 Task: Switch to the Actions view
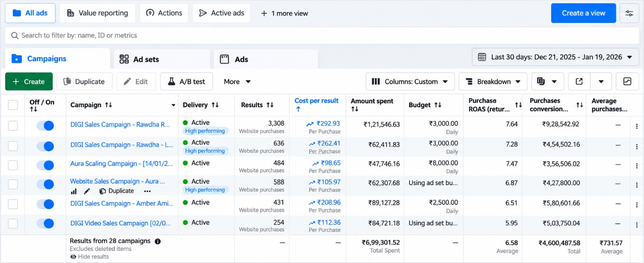click(x=164, y=13)
